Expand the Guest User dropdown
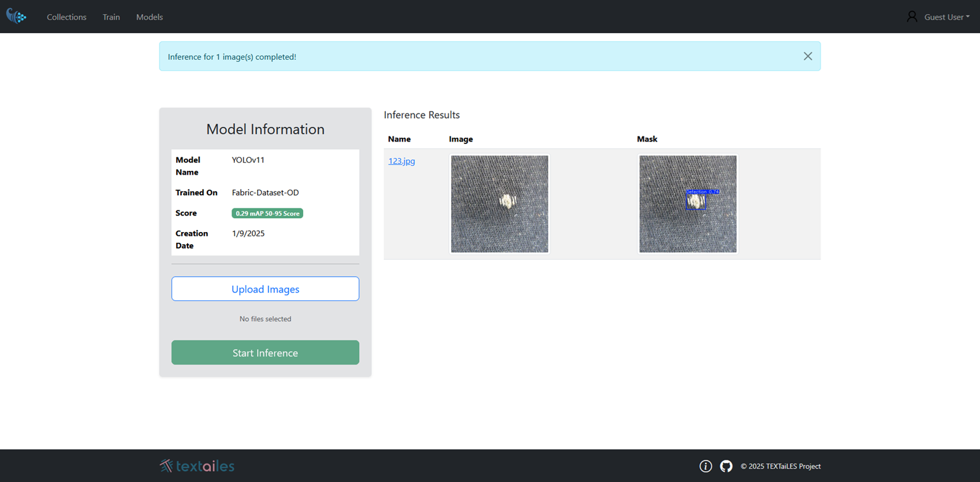Screen dimensions: 980x482 [x=946, y=17]
